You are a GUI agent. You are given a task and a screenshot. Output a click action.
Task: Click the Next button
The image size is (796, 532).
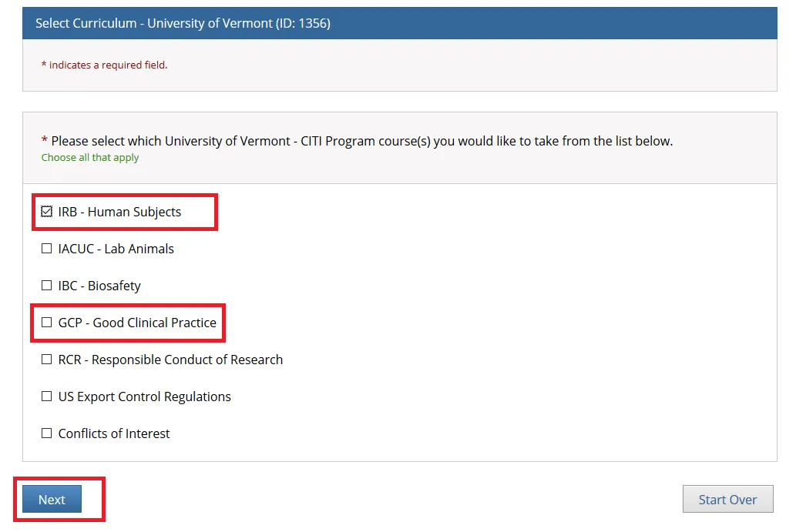point(52,500)
